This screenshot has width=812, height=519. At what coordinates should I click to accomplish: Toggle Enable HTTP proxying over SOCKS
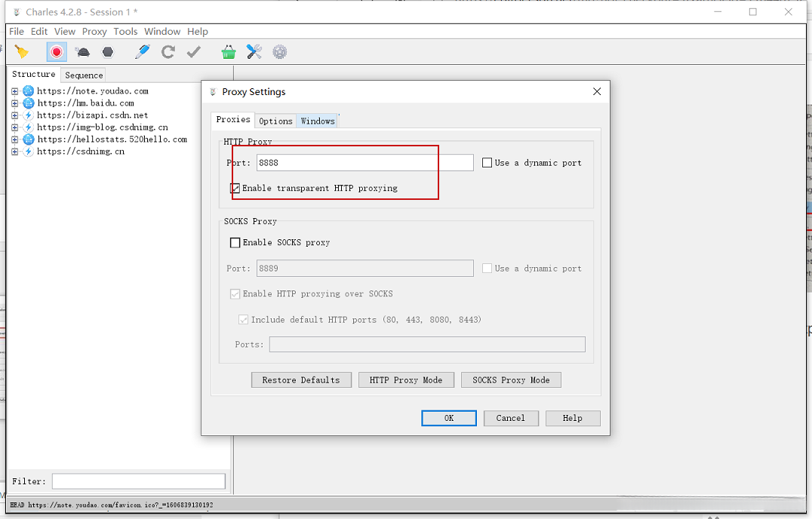[235, 294]
